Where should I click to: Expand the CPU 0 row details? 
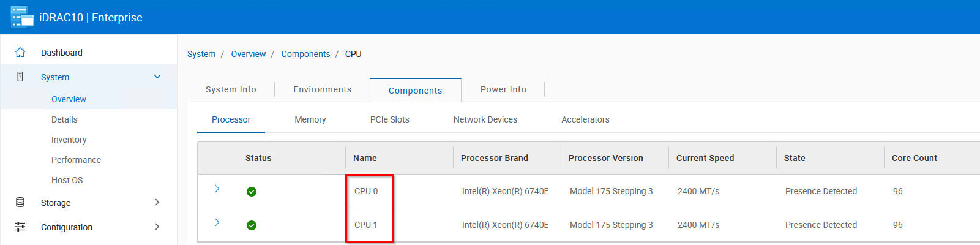click(217, 189)
